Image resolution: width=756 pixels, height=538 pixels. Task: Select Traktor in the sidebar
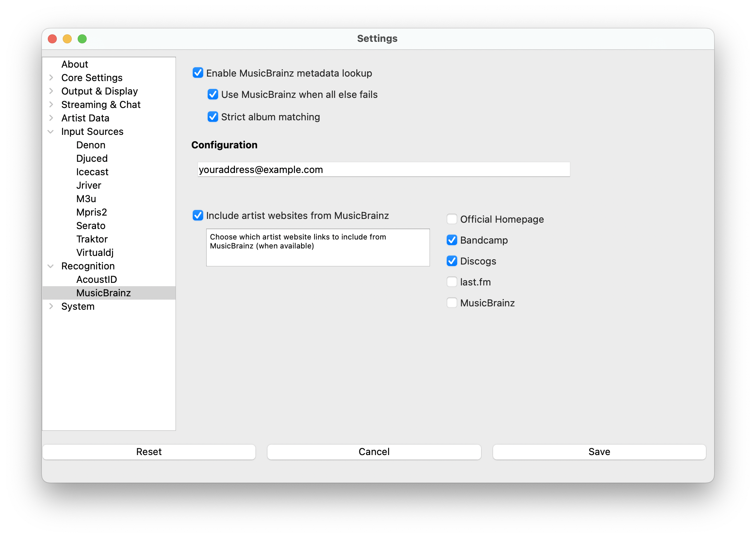92,239
